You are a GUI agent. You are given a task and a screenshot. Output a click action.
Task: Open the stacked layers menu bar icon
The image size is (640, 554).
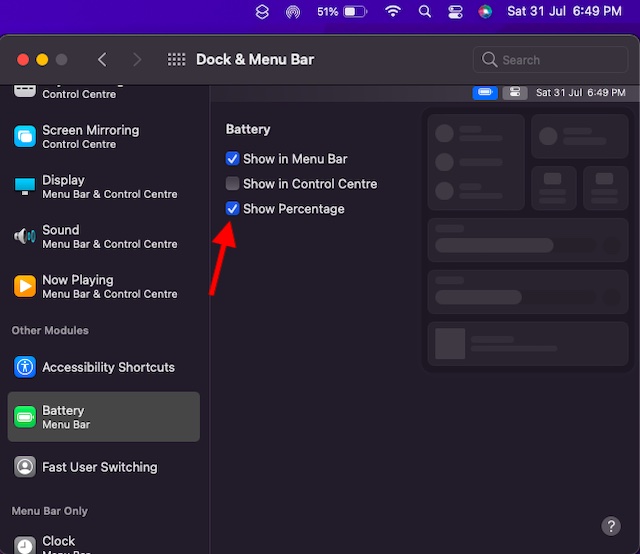point(262,11)
